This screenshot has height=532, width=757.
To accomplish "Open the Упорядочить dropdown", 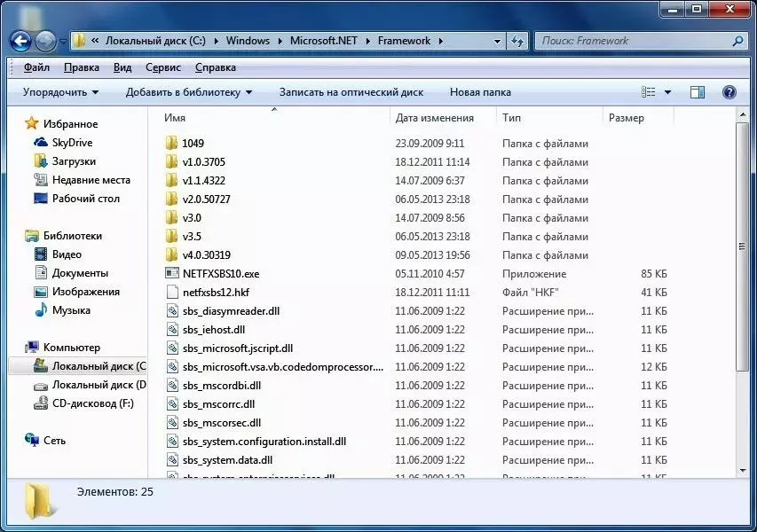I will tap(60, 92).
